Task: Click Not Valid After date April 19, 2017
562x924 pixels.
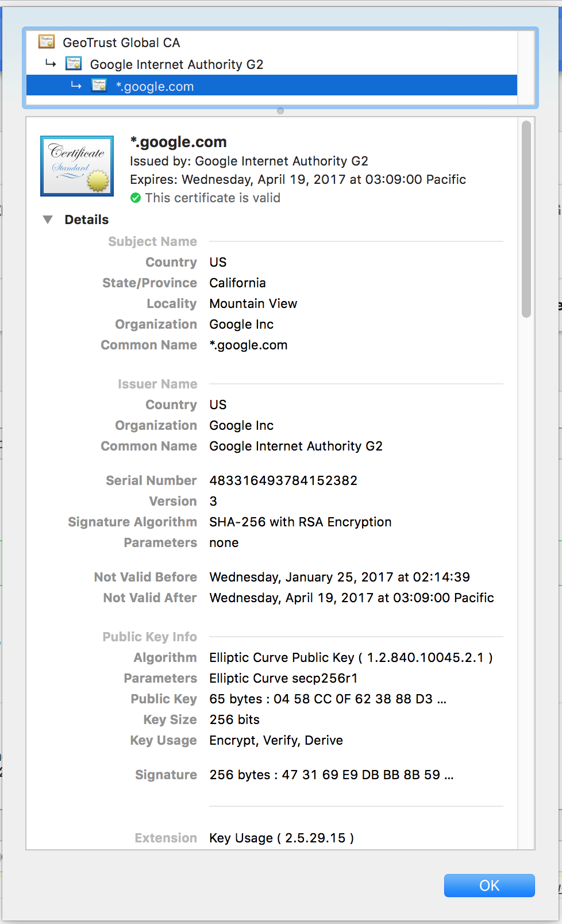Action: point(352,598)
